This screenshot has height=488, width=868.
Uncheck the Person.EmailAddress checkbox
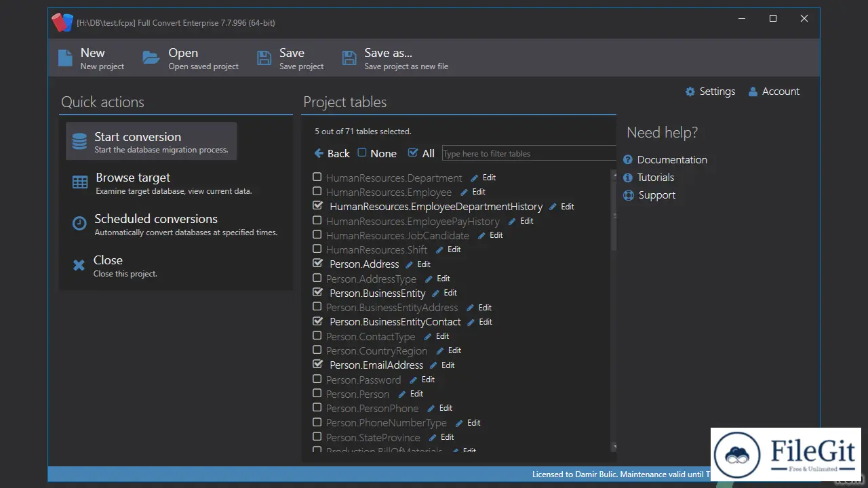pyautogui.click(x=317, y=364)
